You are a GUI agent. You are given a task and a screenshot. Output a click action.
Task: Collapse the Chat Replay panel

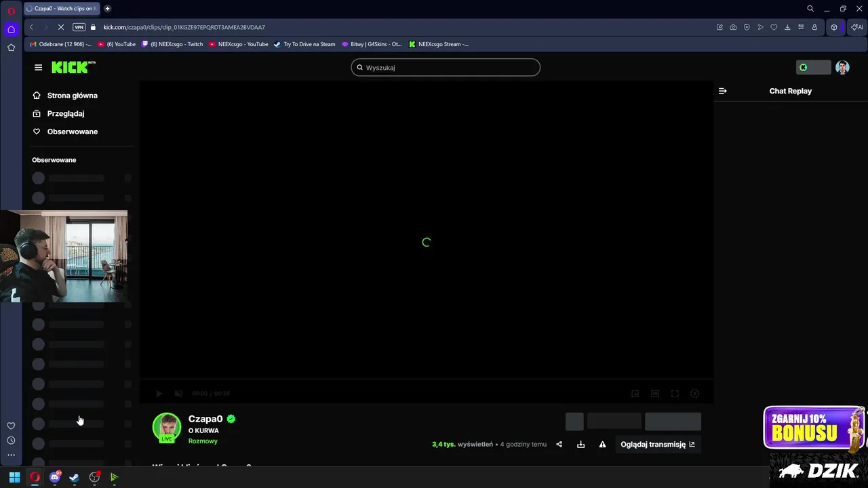coord(722,91)
